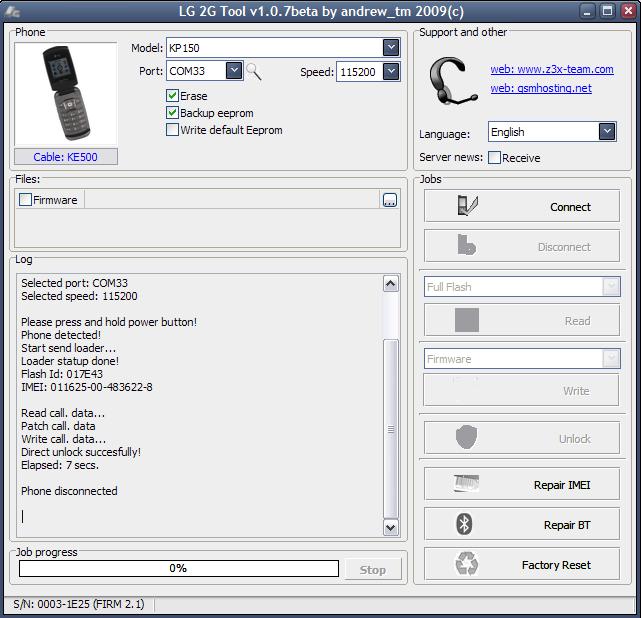Click the Stop button

click(x=373, y=569)
